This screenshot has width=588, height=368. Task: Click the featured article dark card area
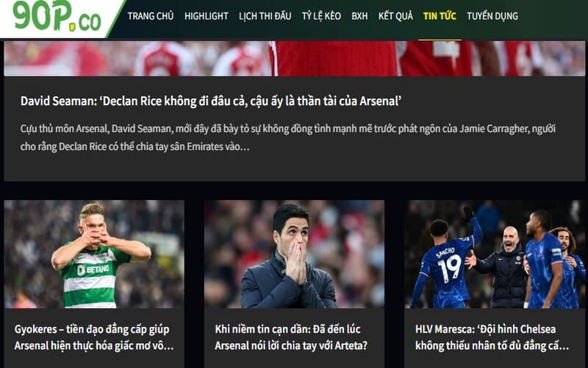click(294, 128)
